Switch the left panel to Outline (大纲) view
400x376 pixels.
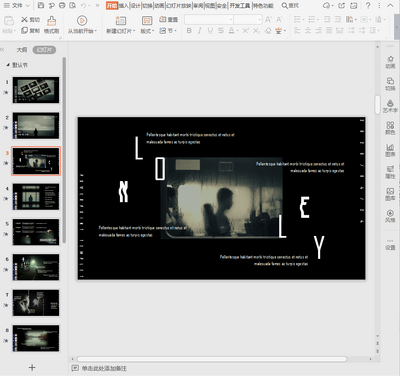coord(22,50)
